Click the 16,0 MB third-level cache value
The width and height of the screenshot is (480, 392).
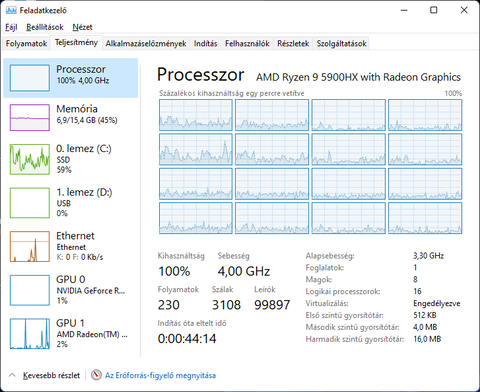pos(427,339)
